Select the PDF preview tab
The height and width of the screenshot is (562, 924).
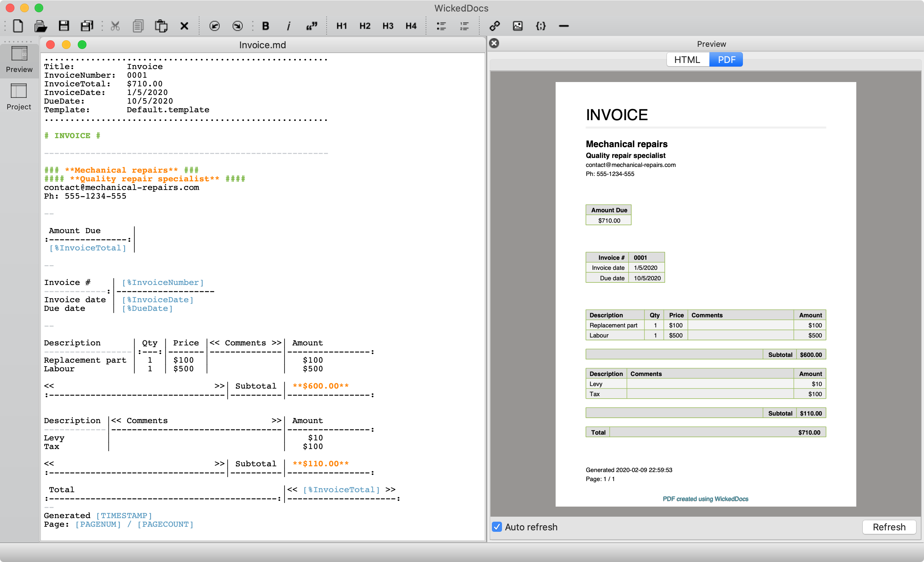[726, 60]
